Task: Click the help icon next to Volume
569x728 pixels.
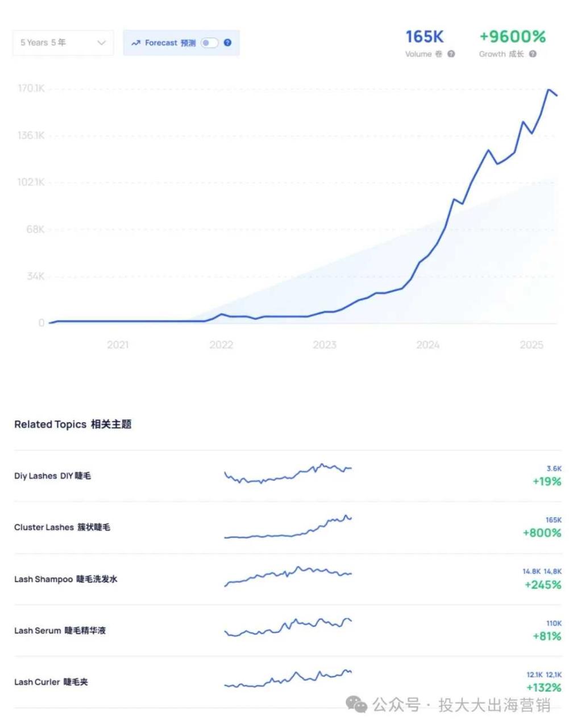Action: pyautogui.click(x=451, y=54)
